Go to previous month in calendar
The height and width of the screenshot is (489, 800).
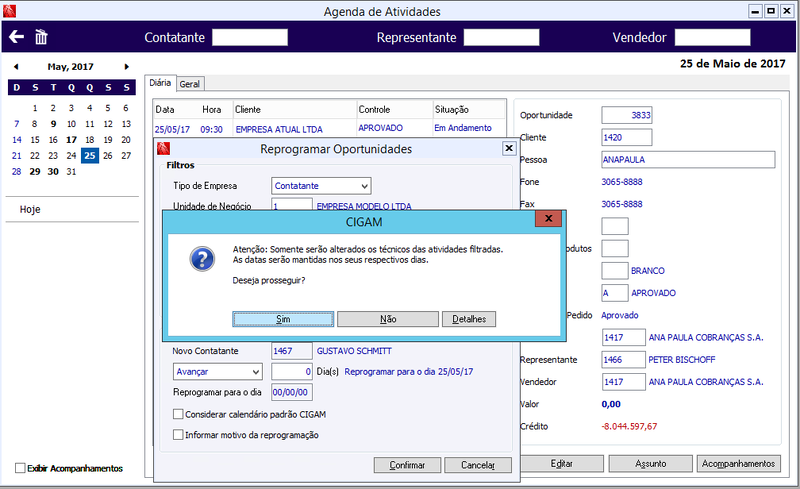point(16,66)
